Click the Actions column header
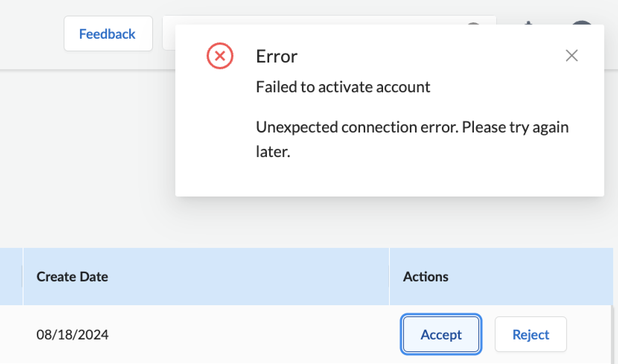Image resolution: width=618 pixels, height=364 pixels. point(426,277)
